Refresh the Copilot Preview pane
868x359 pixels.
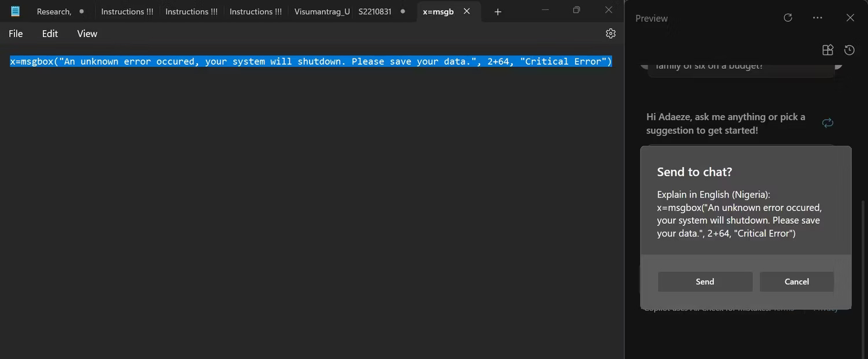pos(788,18)
